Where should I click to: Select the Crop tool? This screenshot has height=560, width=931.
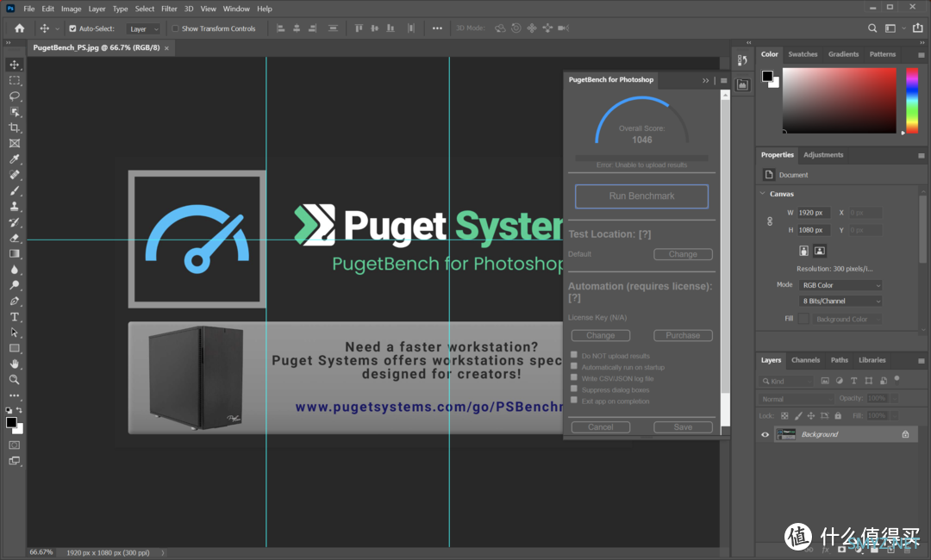tap(15, 128)
